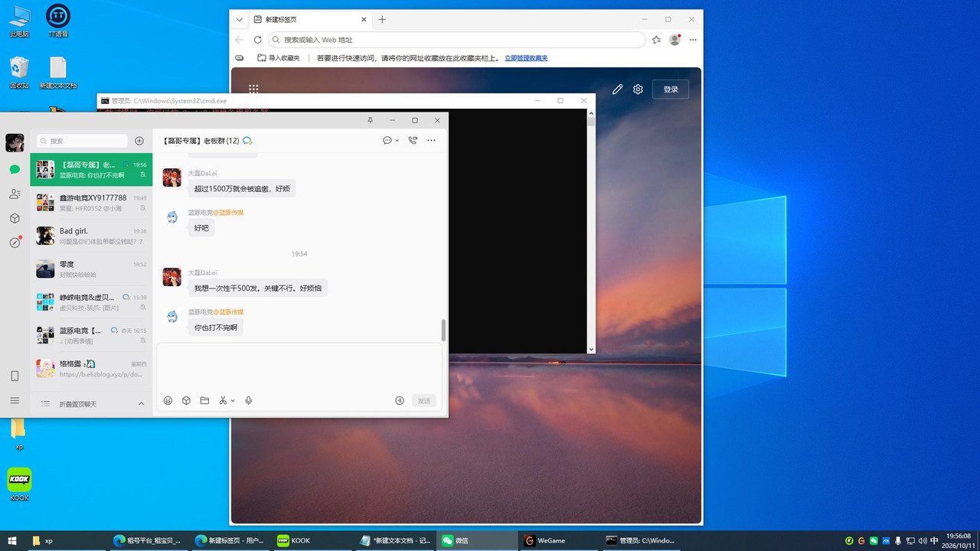
Task: Open chat info three-dots menu
Action: (x=431, y=141)
